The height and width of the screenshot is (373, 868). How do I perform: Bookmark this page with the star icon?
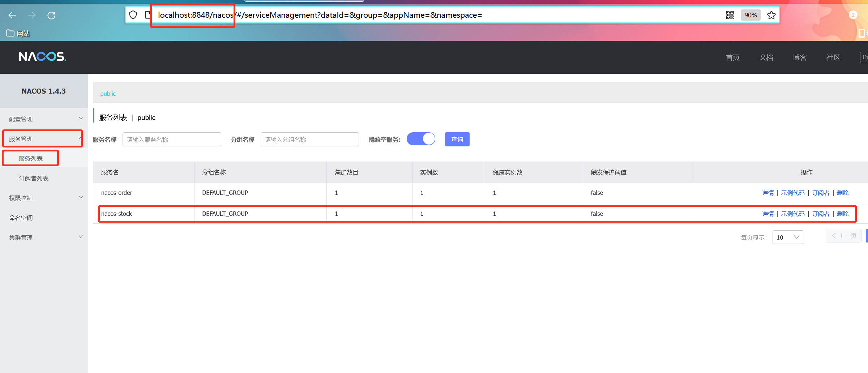(771, 15)
